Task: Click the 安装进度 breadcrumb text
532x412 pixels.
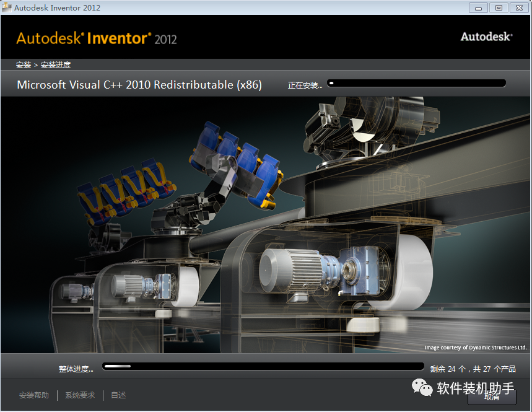Action: pyautogui.click(x=56, y=65)
